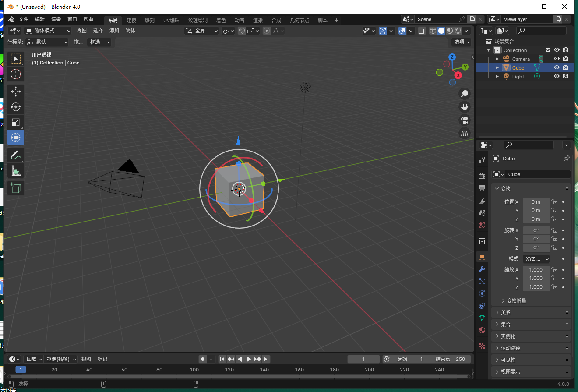The height and width of the screenshot is (392, 578).
Task: Enable auto keying record button
Action: point(203,359)
